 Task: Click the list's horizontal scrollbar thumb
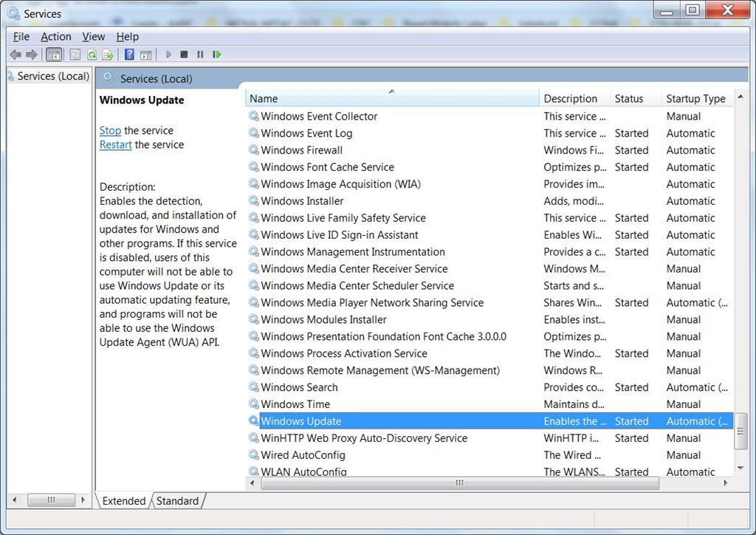(x=460, y=483)
